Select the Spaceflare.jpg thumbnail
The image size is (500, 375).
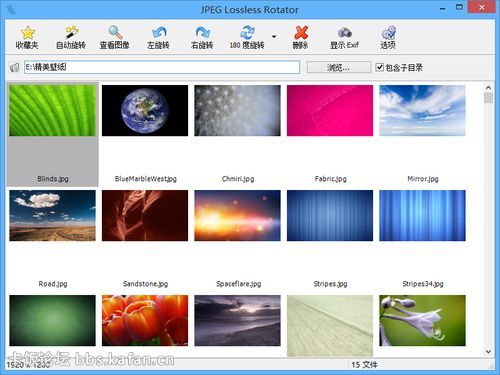tap(237, 215)
